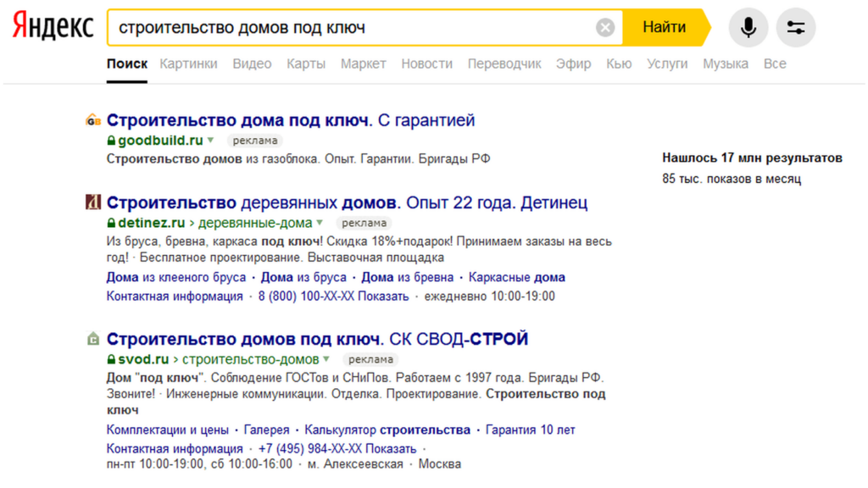Screen dimensions: 868x488
Task: Click the svod.ru house favicon
Action: (x=93, y=338)
